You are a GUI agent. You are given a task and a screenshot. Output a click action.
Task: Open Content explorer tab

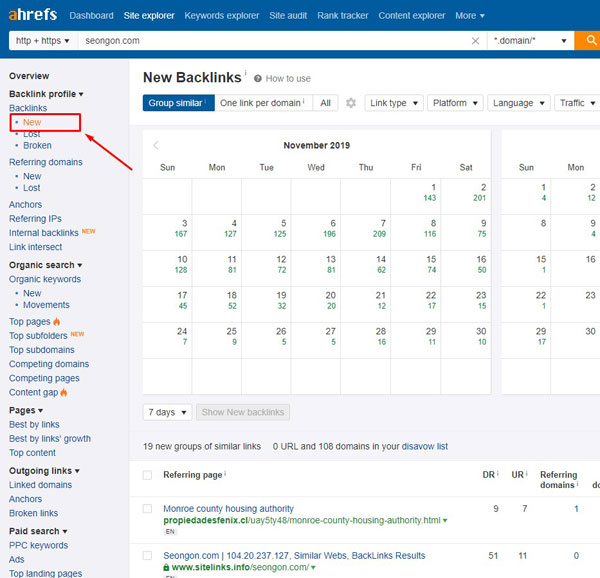click(x=412, y=16)
